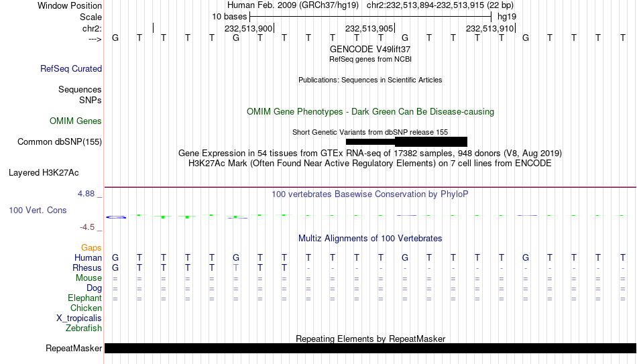Open the 100 Vert. Cons track label
This screenshot has width=637, height=364.
[x=38, y=210]
